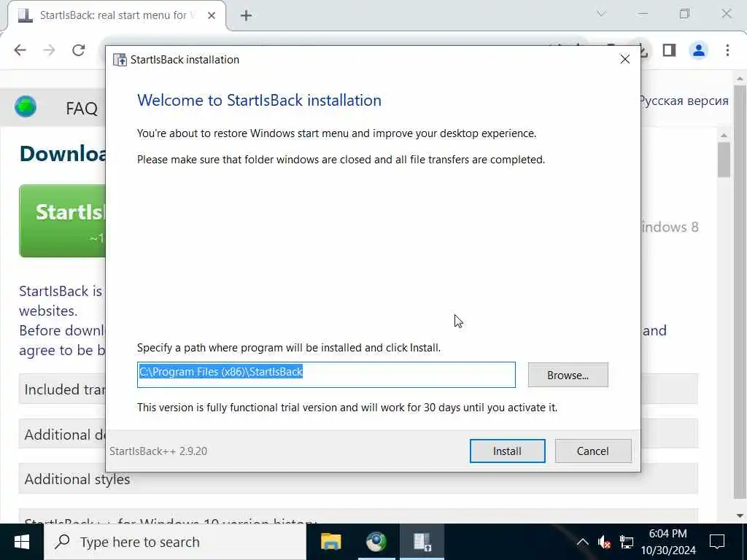The height and width of the screenshot is (560, 747).
Task: Open the Browse... folder chooser
Action: coord(568,375)
